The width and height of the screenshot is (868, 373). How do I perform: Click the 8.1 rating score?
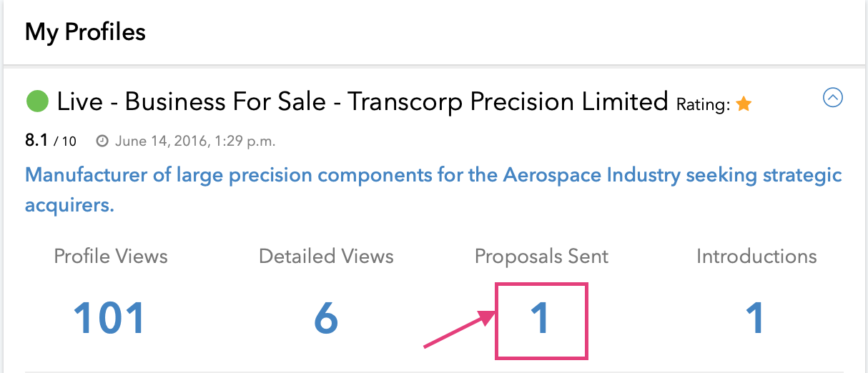[36, 141]
